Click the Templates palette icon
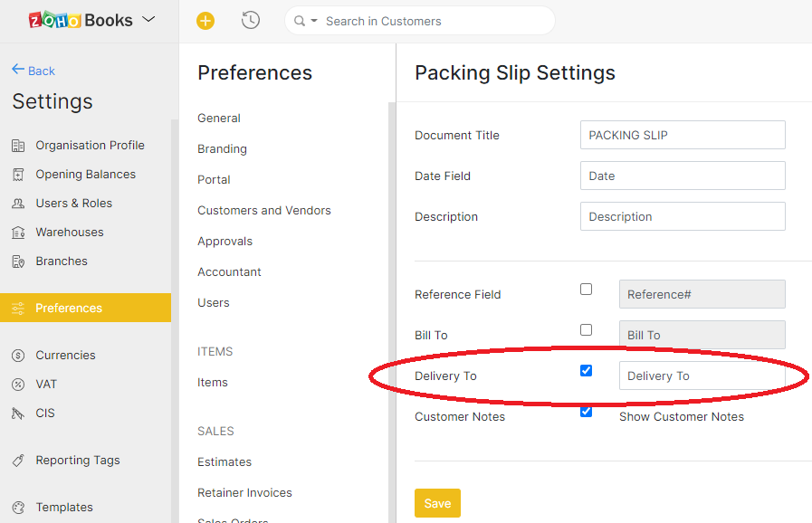This screenshot has width=812, height=523. (18, 508)
